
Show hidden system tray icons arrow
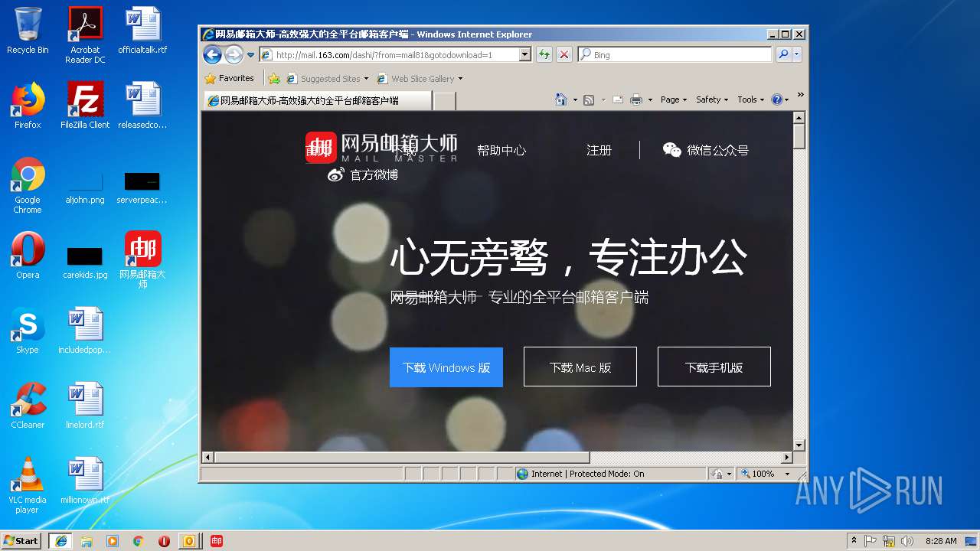(854, 540)
